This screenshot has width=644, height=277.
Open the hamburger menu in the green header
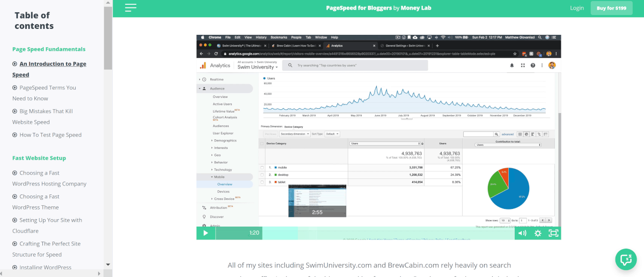(131, 8)
